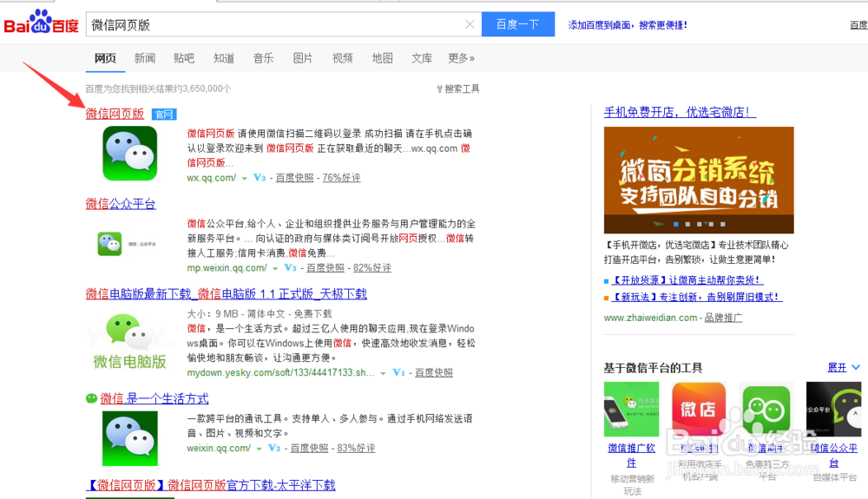Open the 76%好评 rating link
Image resolution: width=868 pixels, height=499 pixels.
coord(341,178)
